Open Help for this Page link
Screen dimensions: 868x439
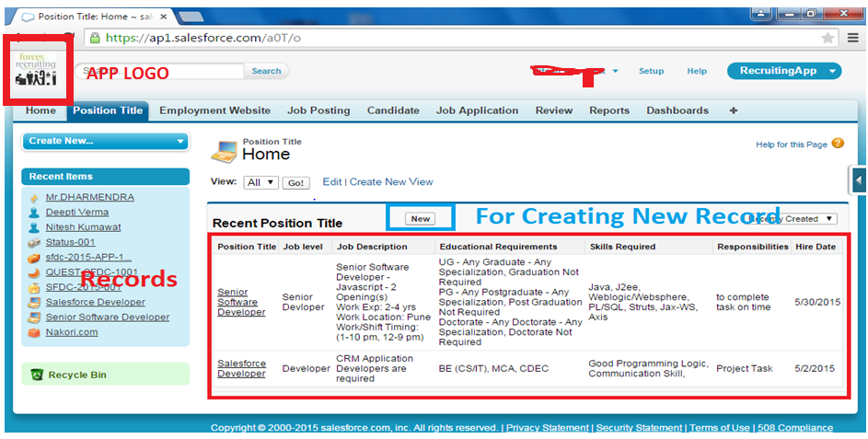(792, 144)
